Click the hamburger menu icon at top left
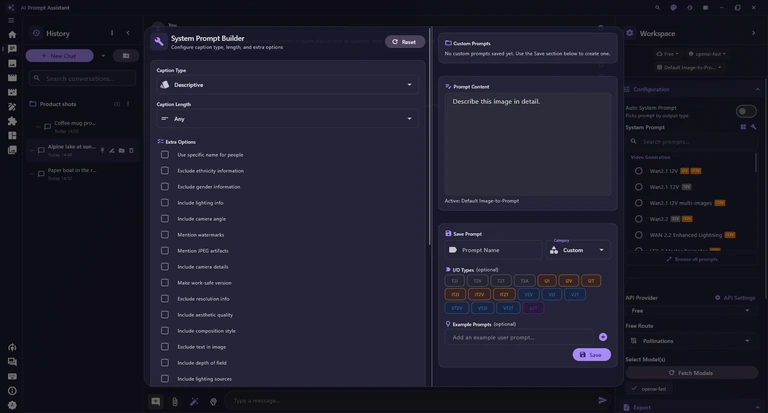768x413 pixels. point(11,20)
